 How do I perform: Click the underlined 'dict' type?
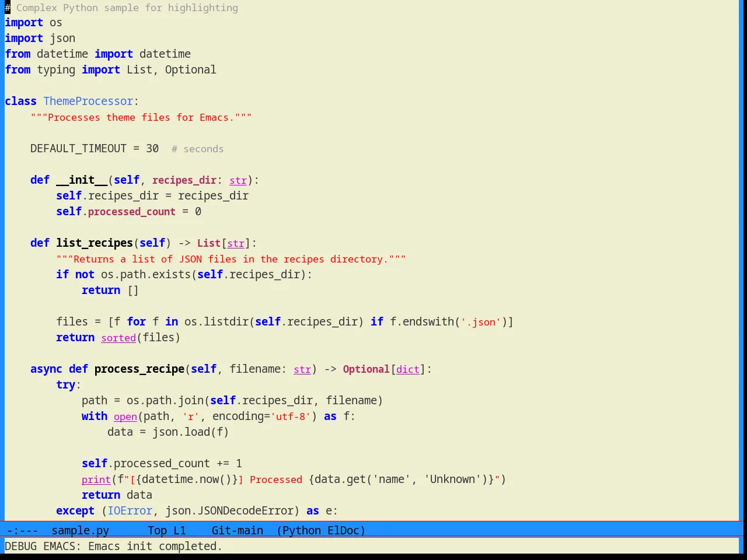(x=407, y=369)
